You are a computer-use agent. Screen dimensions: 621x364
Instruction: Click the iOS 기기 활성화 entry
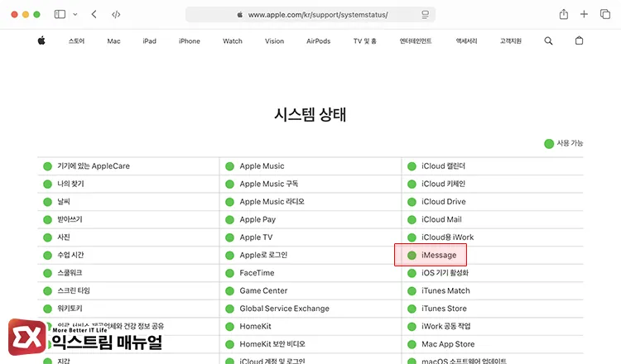coord(445,273)
